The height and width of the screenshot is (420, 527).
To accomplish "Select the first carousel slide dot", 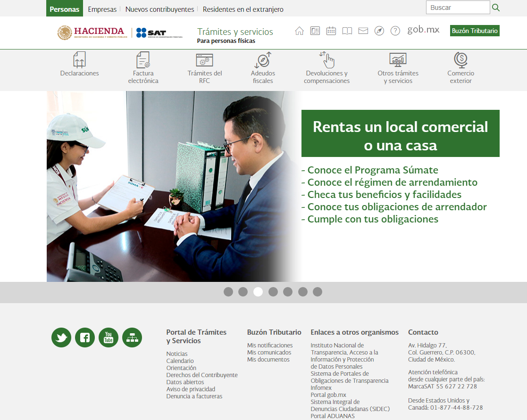I will coord(228,292).
